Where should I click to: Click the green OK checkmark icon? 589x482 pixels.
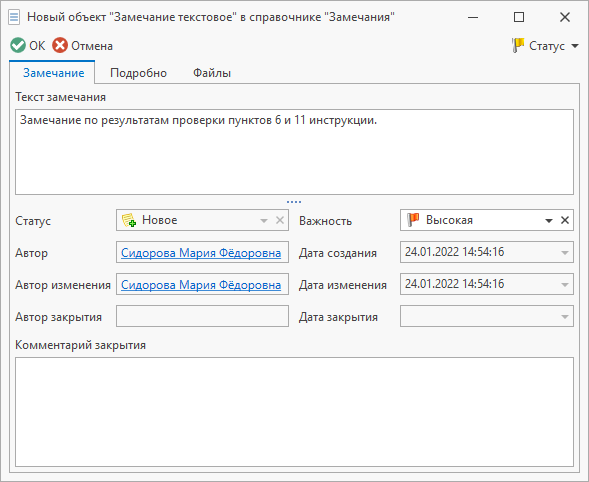pos(18,45)
